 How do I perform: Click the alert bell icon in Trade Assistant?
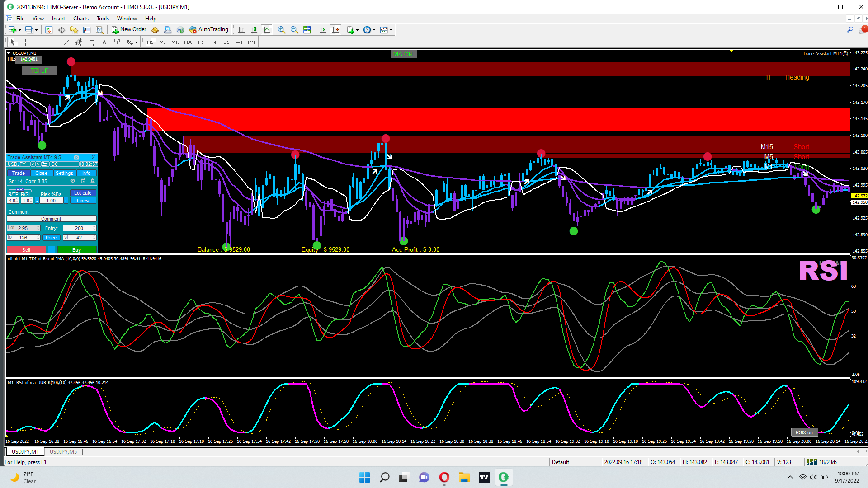(93, 181)
